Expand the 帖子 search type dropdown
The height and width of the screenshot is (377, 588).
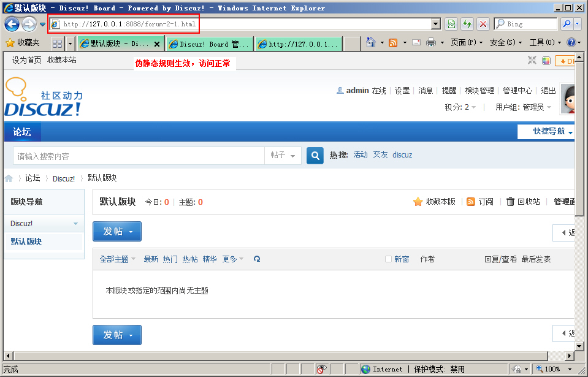[x=283, y=156]
